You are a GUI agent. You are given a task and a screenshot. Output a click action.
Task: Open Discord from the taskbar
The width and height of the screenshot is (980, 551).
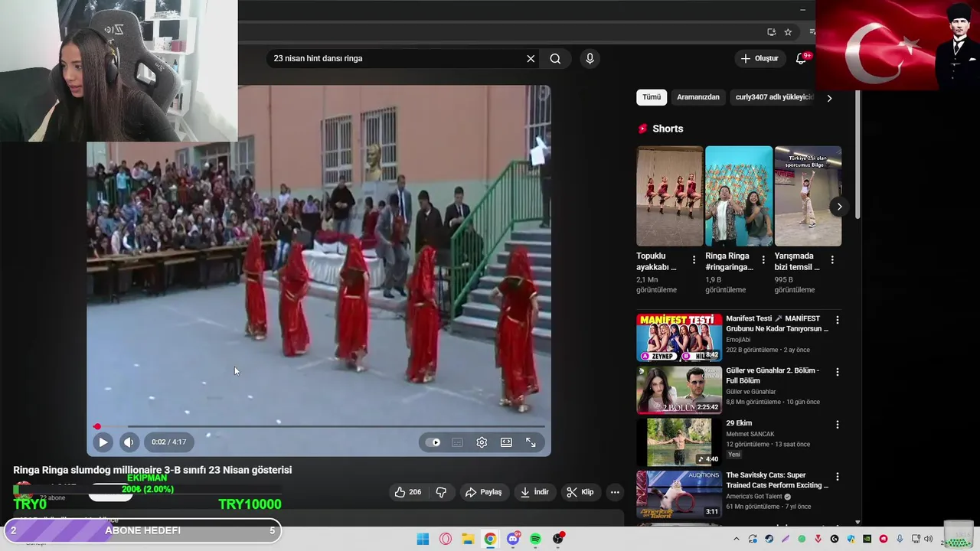(513, 539)
